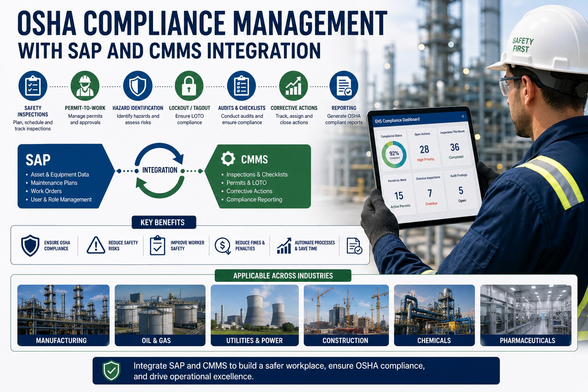Click the Automate Processes bar chart icon
588x392 pixels.
point(284,246)
